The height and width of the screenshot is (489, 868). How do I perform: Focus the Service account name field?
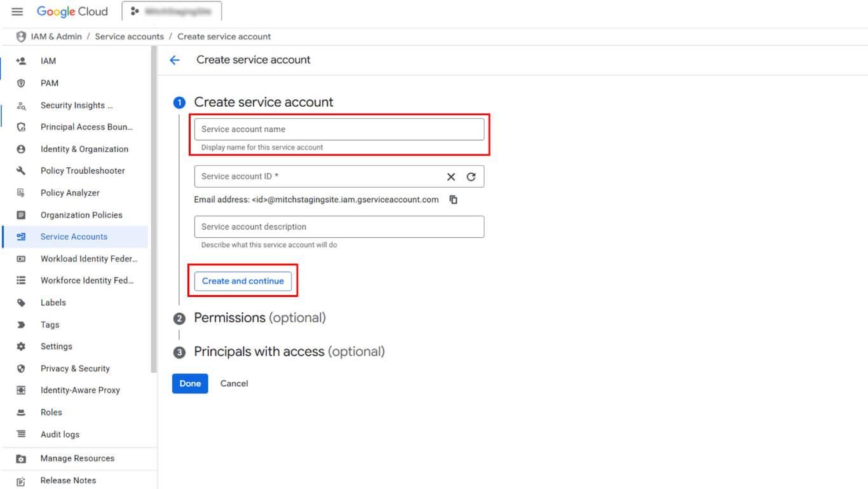pos(339,129)
